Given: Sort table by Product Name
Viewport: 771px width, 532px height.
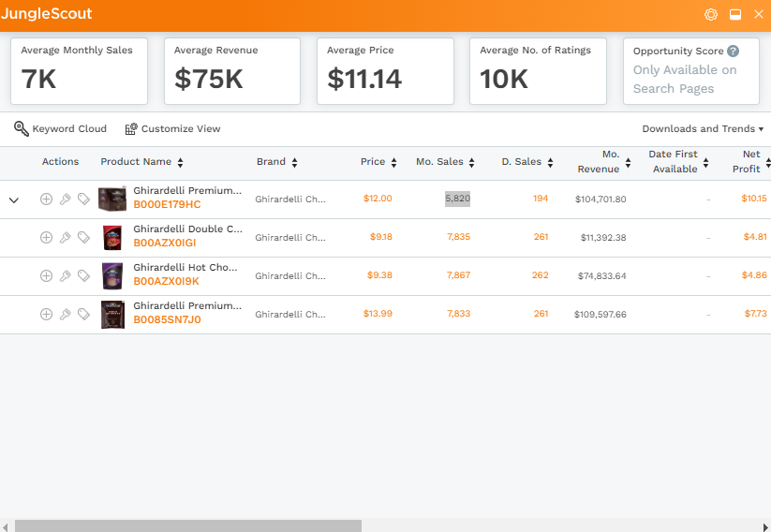Looking at the screenshot, I should (x=141, y=162).
